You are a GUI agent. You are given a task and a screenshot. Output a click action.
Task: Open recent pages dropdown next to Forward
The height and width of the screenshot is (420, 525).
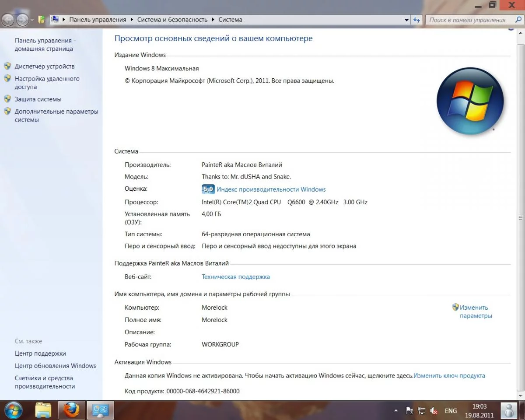(x=32, y=20)
